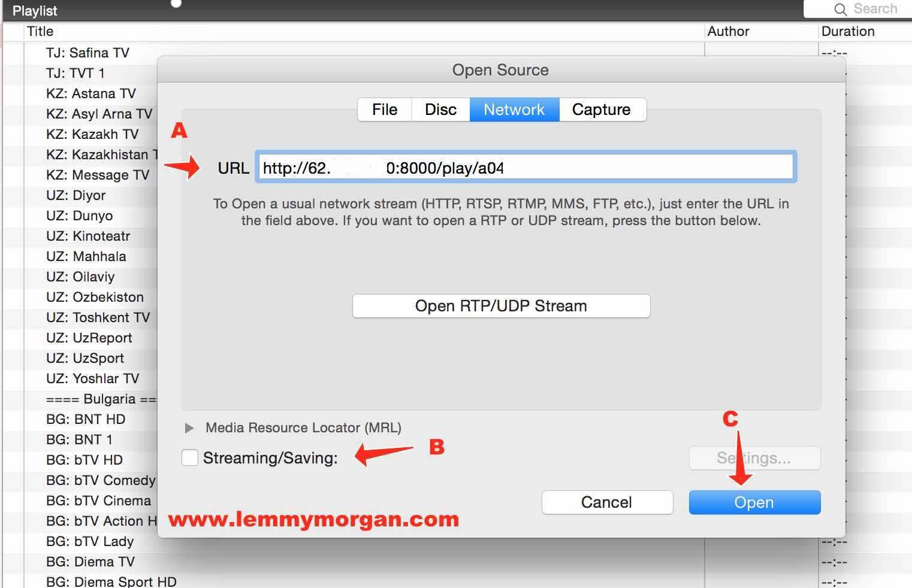Sort playlist by Title column header
The height and width of the screenshot is (588, 912).
[x=40, y=31]
